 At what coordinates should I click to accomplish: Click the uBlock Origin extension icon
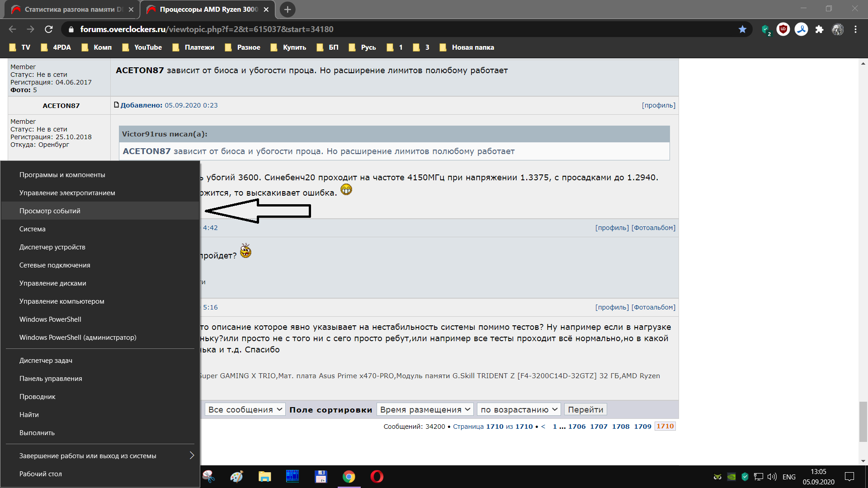783,29
